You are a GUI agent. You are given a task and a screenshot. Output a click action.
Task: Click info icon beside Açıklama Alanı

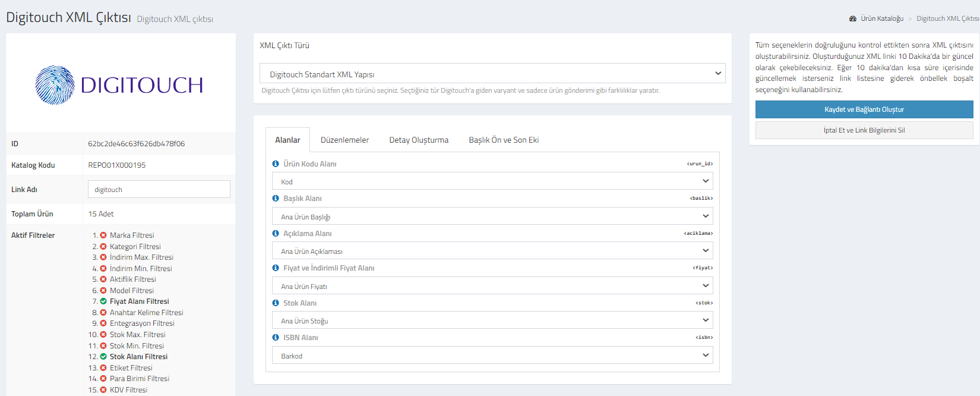click(x=276, y=234)
